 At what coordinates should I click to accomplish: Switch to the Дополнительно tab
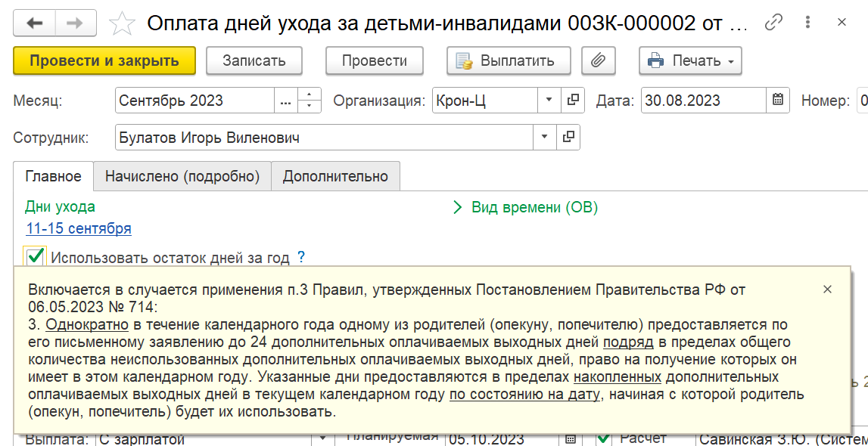[x=335, y=176]
